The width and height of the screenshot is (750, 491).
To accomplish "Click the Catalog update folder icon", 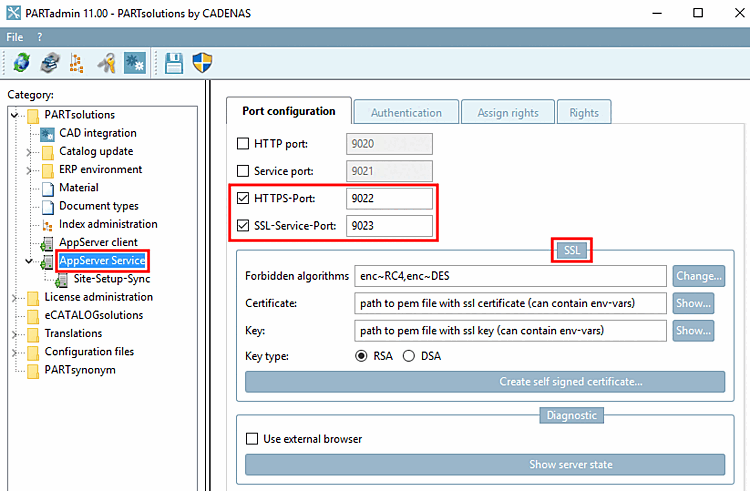I will tap(47, 152).
